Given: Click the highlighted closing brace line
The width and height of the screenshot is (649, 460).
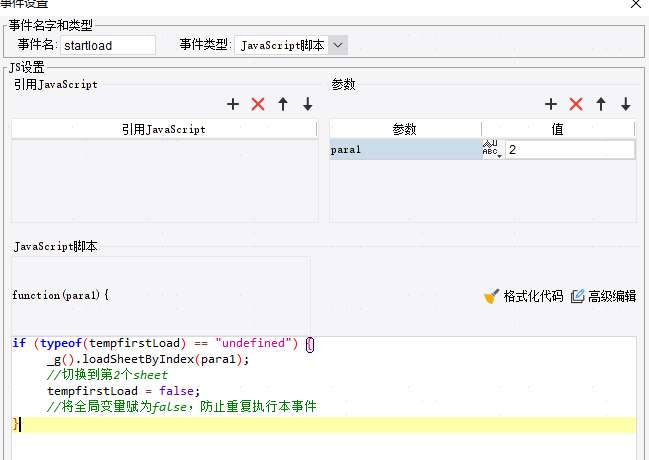Looking at the screenshot, I should click(324, 425).
